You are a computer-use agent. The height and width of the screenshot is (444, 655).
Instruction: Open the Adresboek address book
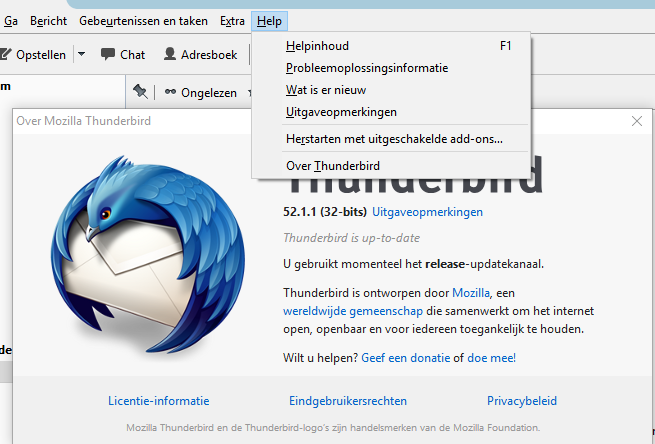[x=201, y=55]
